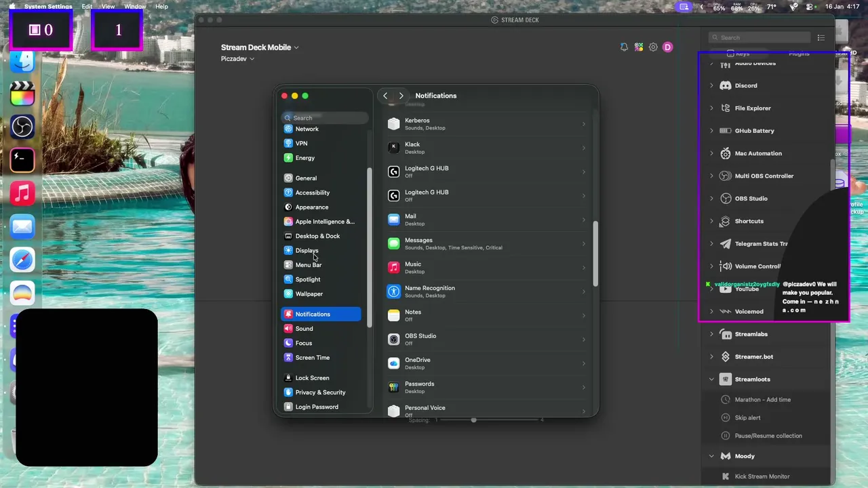
Task: Focus Stream Deck actions search field
Action: click(759, 38)
